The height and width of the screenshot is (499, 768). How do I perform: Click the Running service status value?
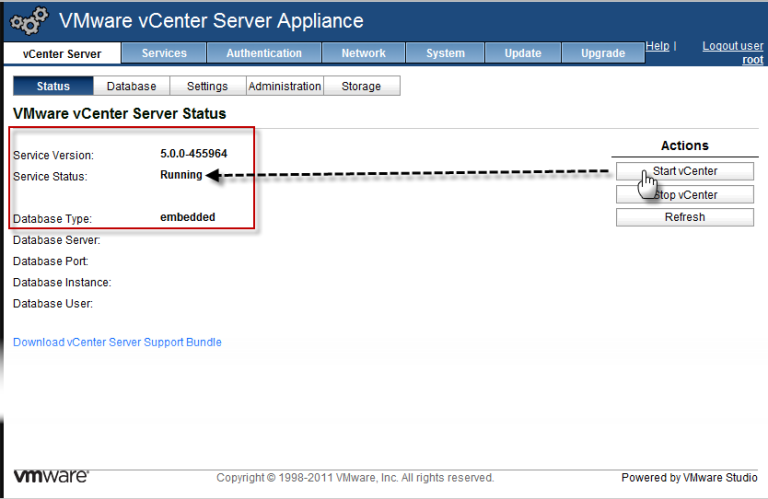click(x=181, y=175)
